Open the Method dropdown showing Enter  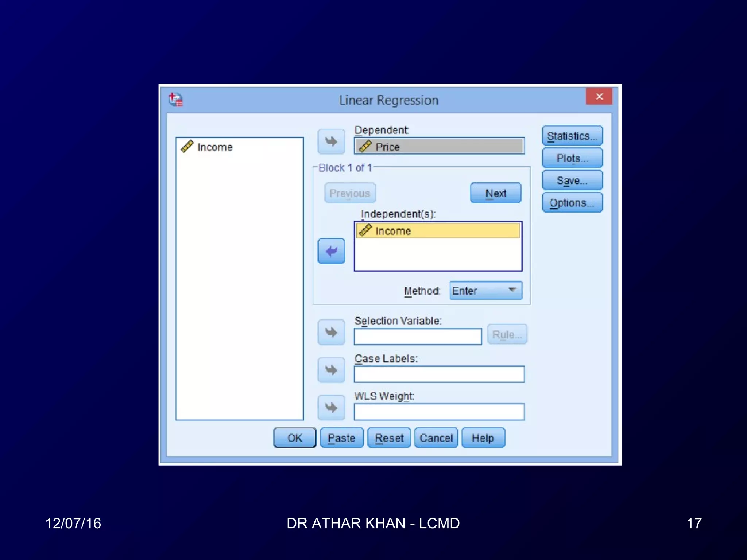[x=485, y=291]
